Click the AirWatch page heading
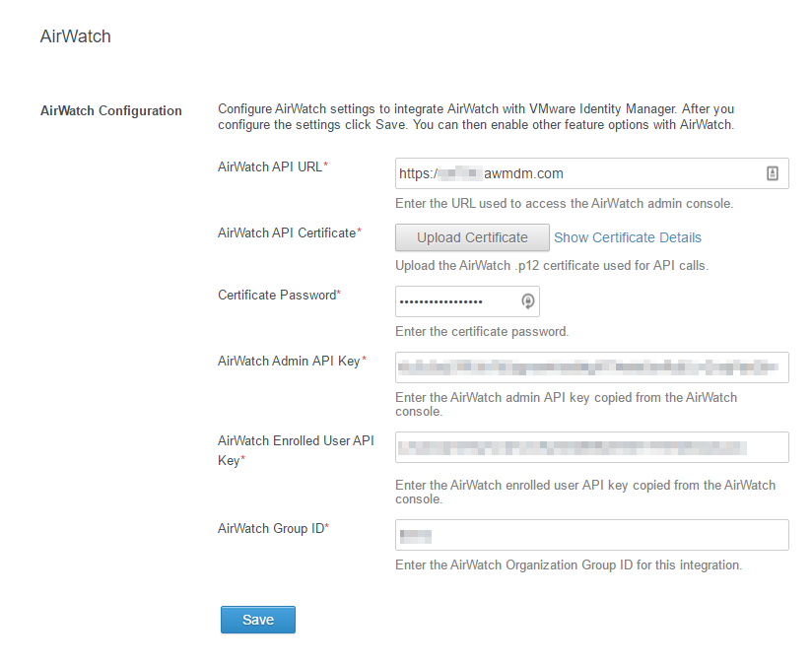 point(75,35)
